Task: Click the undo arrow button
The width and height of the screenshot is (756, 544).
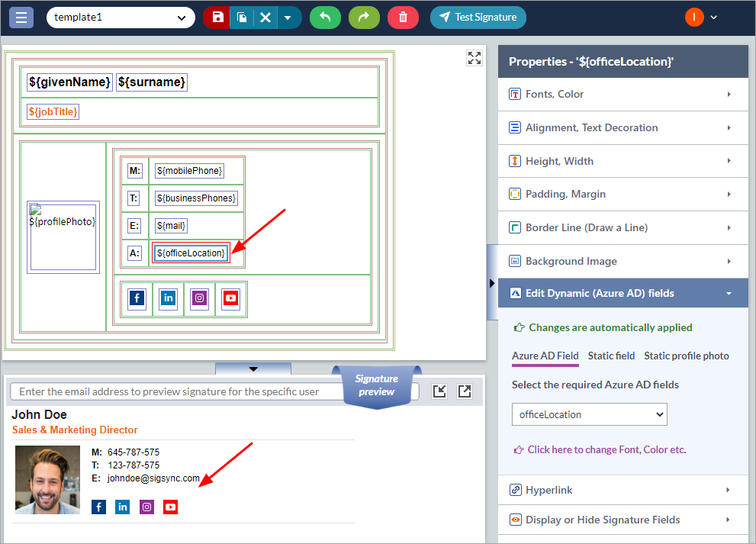Action: coord(325,18)
